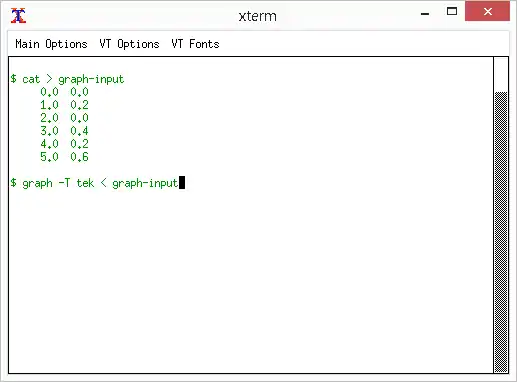Open the Main Options menu
This screenshot has height=382, width=517.
tap(51, 44)
